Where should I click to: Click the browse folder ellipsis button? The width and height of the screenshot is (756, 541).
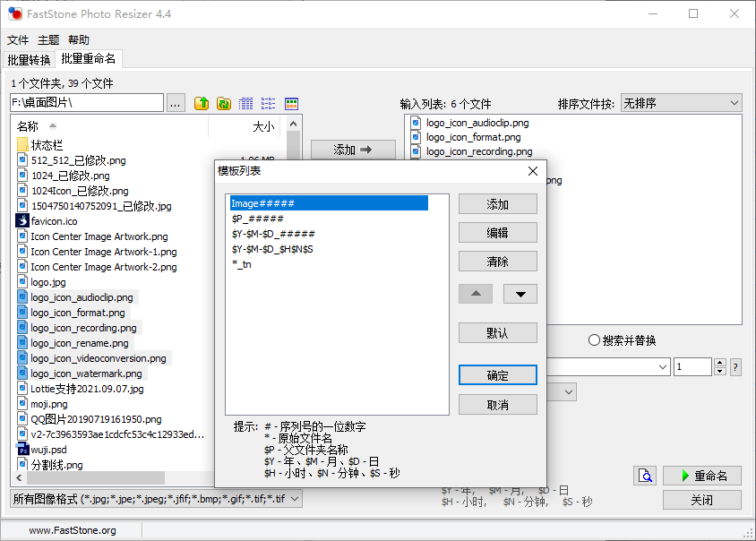pyautogui.click(x=176, y=104)
